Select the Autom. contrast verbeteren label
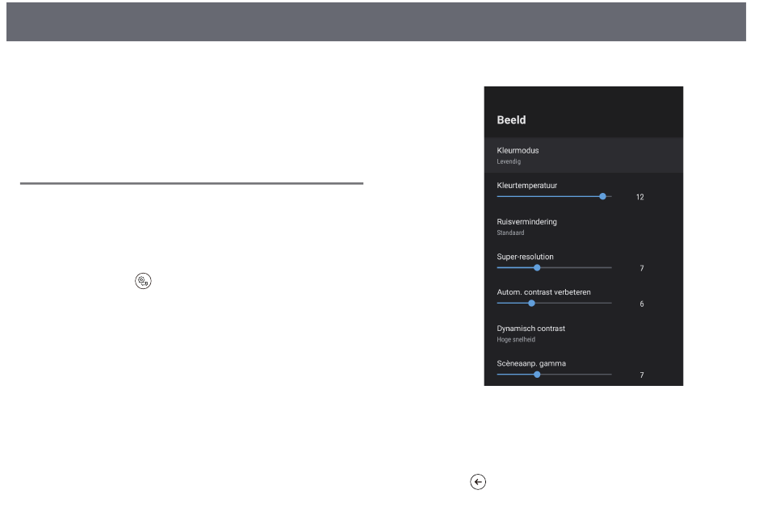Viewport: 767px width, 532px height. tap(544, 291)
